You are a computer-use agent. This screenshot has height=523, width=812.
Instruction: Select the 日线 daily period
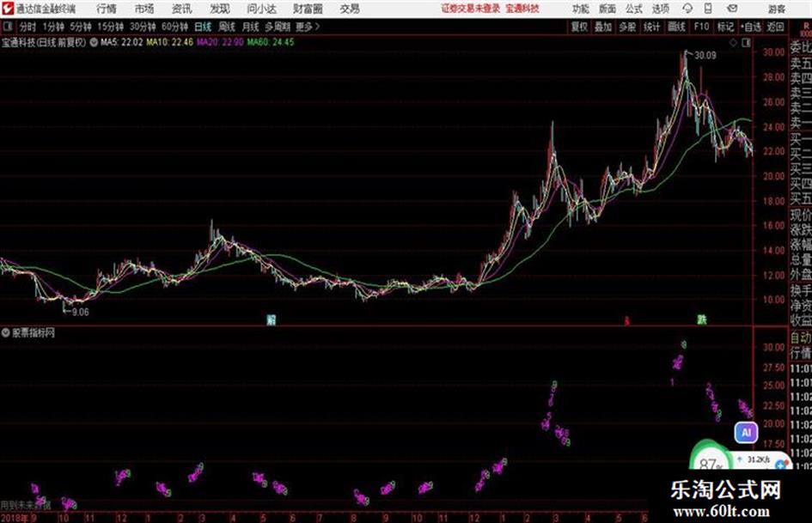coord(203,27)
